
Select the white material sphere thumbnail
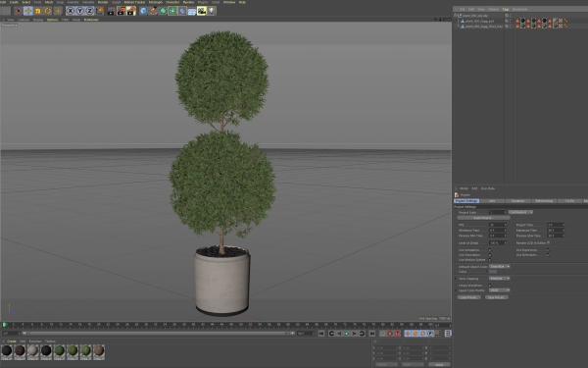click(33, 352)
